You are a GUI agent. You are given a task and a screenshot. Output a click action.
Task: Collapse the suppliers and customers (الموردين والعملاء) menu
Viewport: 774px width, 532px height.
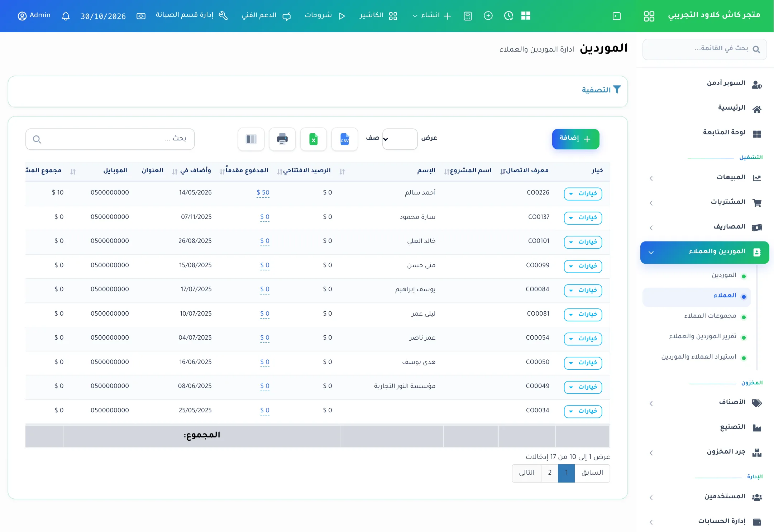pyautogui.click(x=704, y=252)
